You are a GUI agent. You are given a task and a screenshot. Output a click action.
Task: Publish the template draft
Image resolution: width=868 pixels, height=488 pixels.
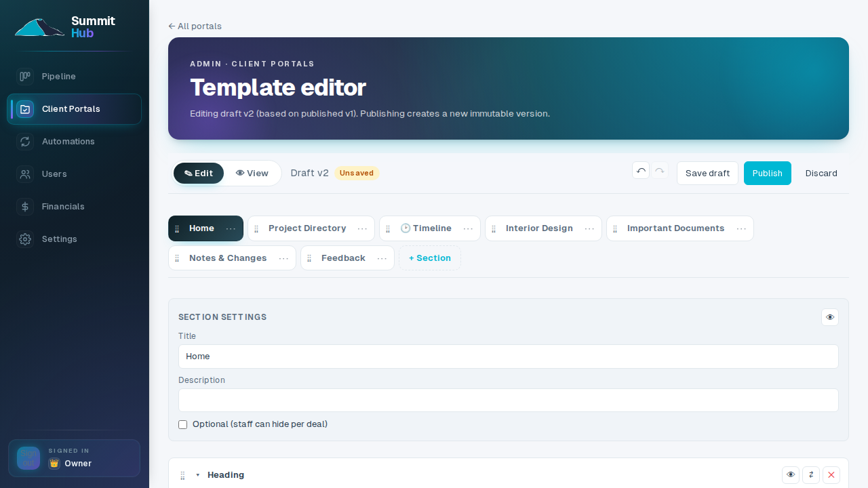tap(768, 174)
